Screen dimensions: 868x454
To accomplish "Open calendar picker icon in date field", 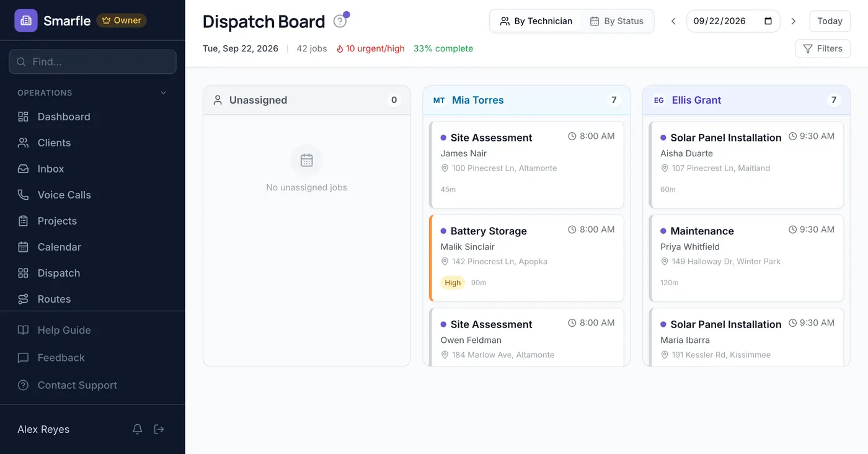I will [x=768, y=21].
